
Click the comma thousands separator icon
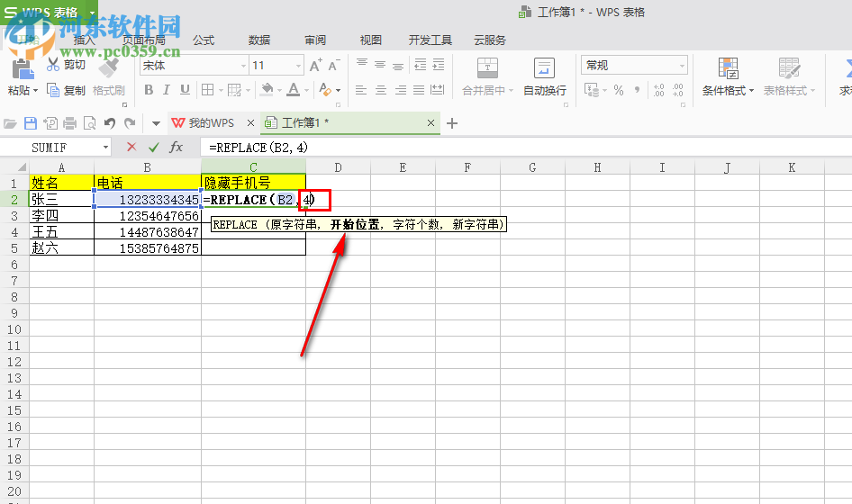[637, 90]
